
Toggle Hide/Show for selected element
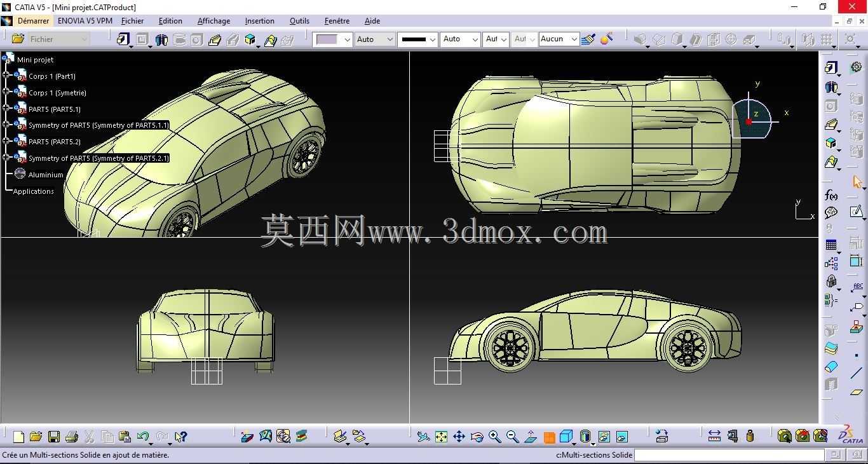click(x=604, y=437)
